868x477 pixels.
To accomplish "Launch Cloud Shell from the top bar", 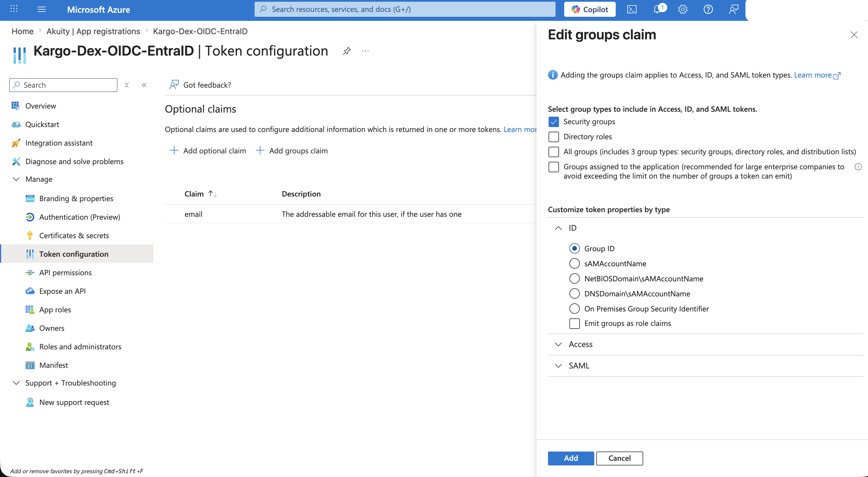I will click(632, 10).
